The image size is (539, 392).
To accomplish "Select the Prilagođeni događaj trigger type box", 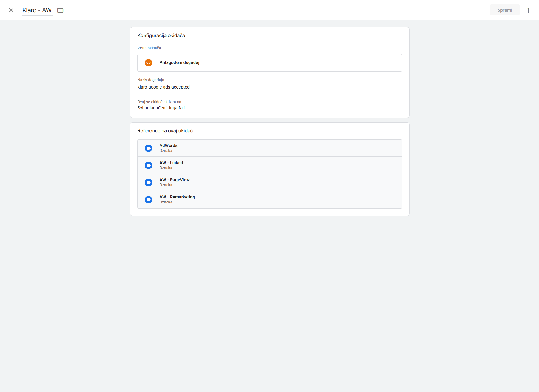I will pos(270,63).
